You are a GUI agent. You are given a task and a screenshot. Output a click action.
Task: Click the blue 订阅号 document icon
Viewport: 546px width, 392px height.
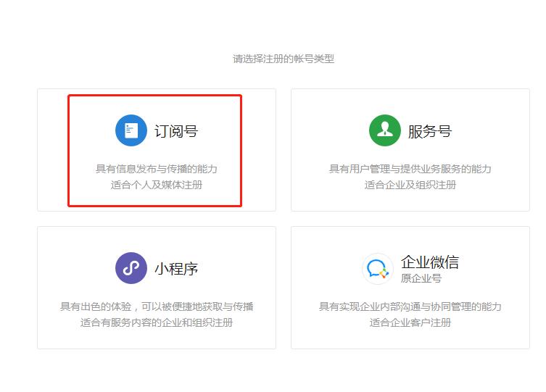tap(131, 130)
